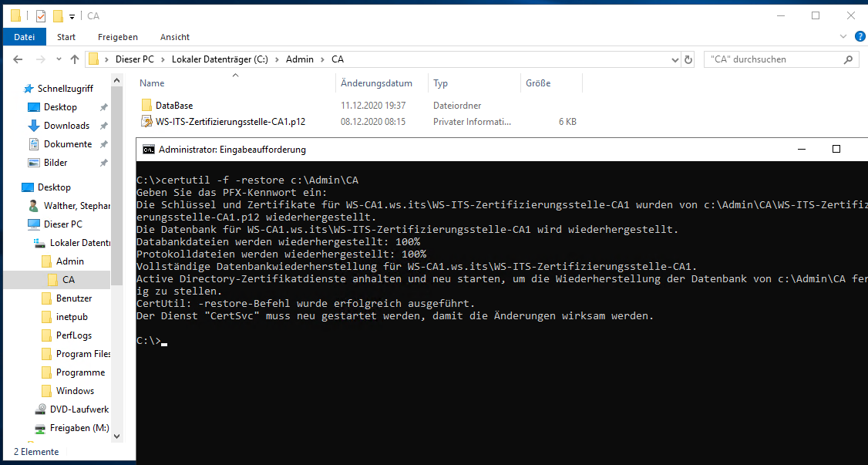Click the Dieser PC monitor icon
This screenshot has height=465, width=868.
point(34,224)
